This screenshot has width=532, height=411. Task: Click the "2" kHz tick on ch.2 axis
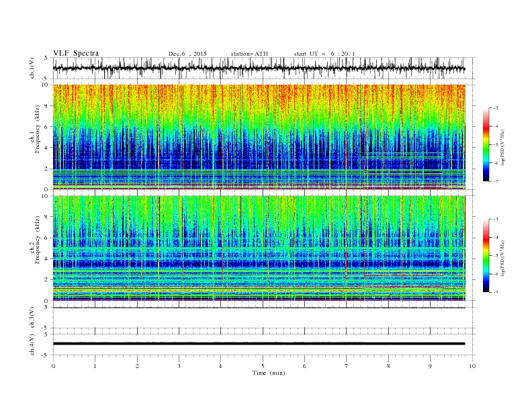(x=47, y=280)
